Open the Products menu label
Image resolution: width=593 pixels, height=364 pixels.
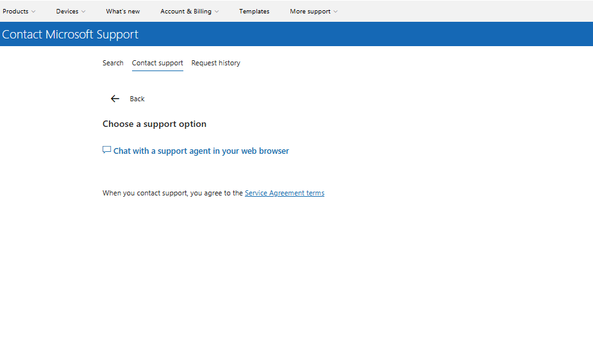tap(15, 12)
